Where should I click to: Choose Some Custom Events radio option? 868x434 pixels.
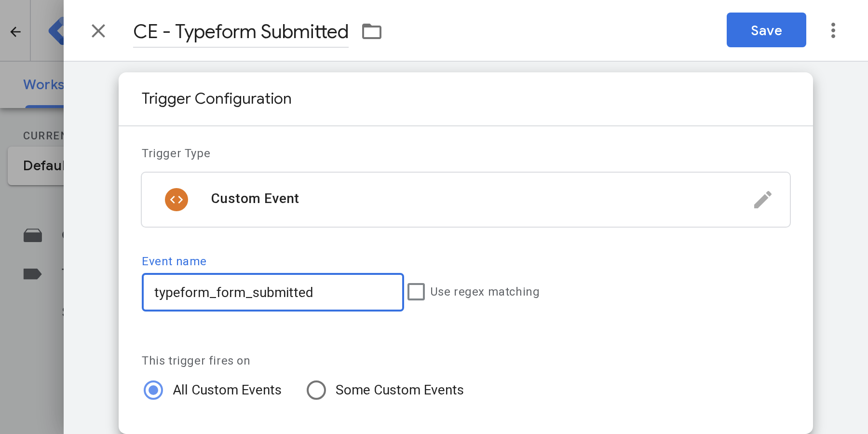pos(316,390)
